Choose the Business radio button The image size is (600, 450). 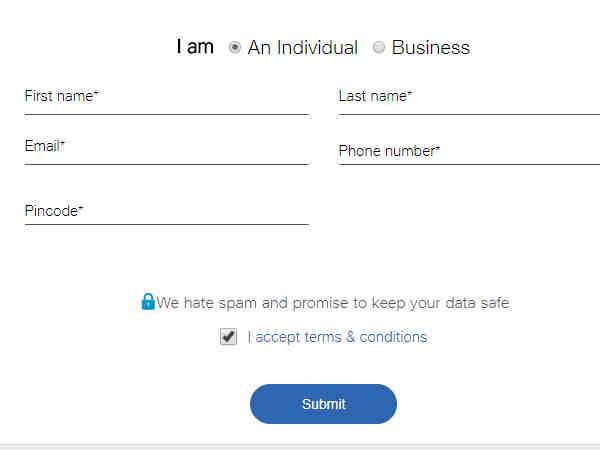(379, 47)
